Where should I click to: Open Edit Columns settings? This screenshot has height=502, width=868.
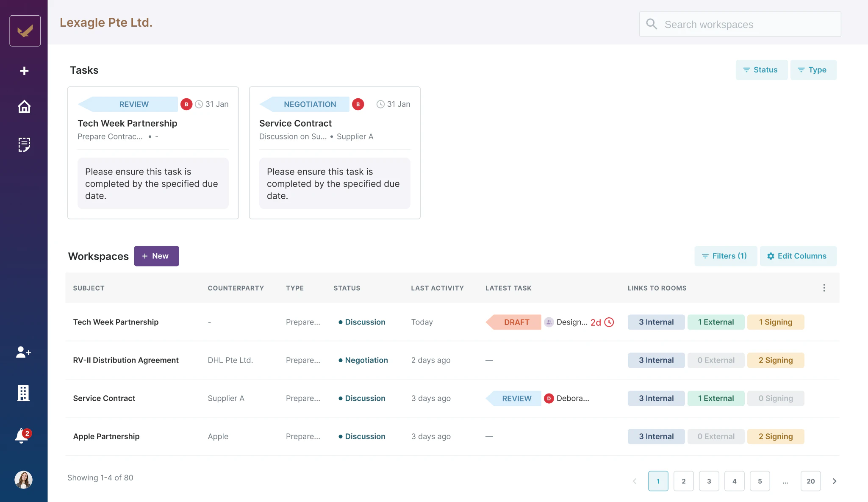(x=798, y=256)
